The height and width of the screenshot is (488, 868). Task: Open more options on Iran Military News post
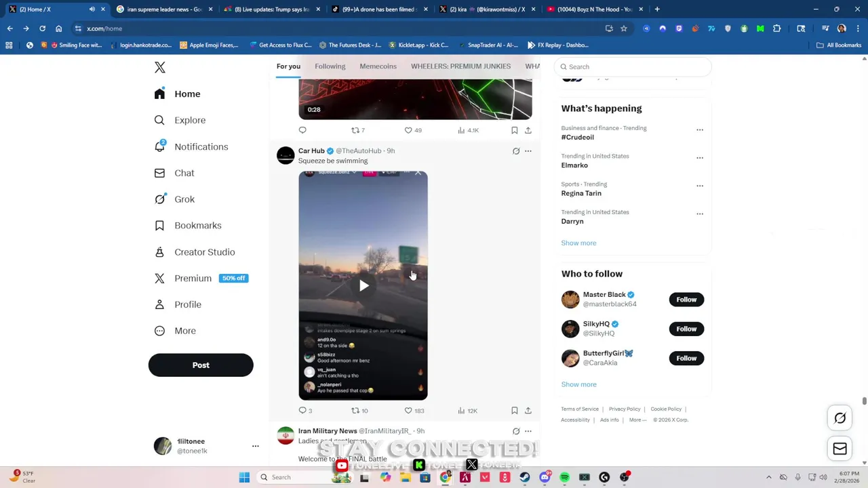click(x=528, y=431)
